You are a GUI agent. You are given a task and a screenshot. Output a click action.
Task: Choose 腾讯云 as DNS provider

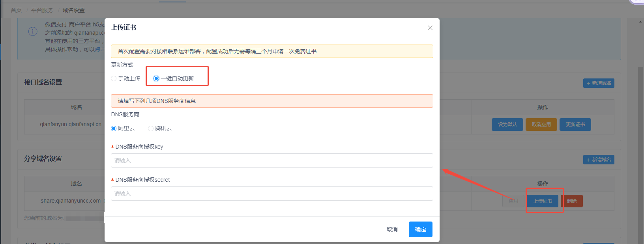(160, 128)
